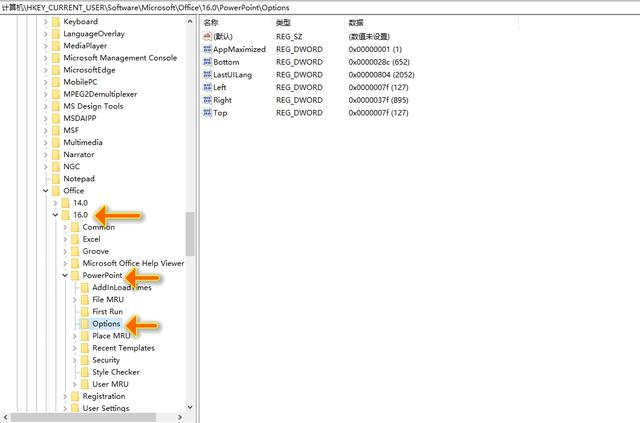Click the Excel folder icon
Screen dimensions: 640x423
[75, 239]
